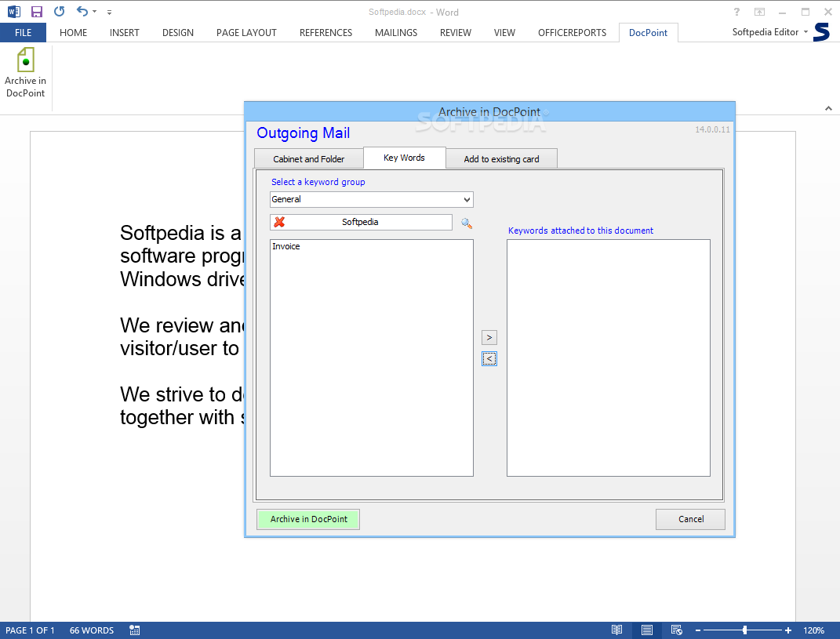Viewport: 840px width, 639px height.
Task: Open the REFERENCES tab
Action: (x=325, y=33)
